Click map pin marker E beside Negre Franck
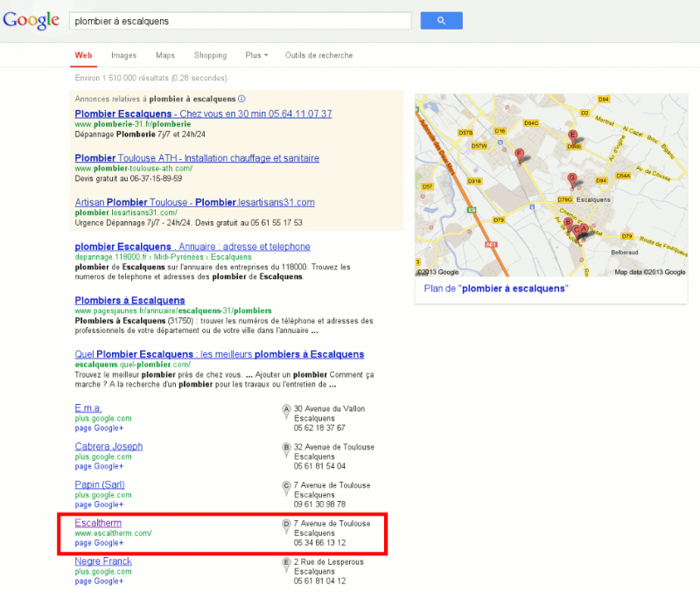 [286, 564]
